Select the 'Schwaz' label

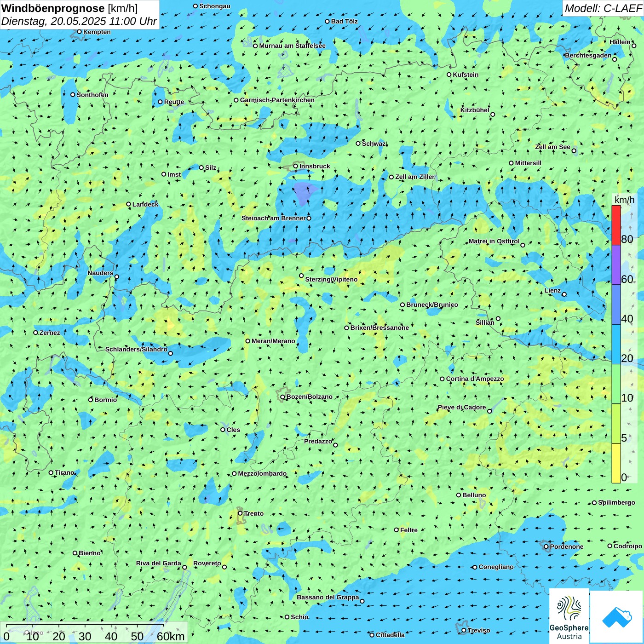tap(374, 144)
